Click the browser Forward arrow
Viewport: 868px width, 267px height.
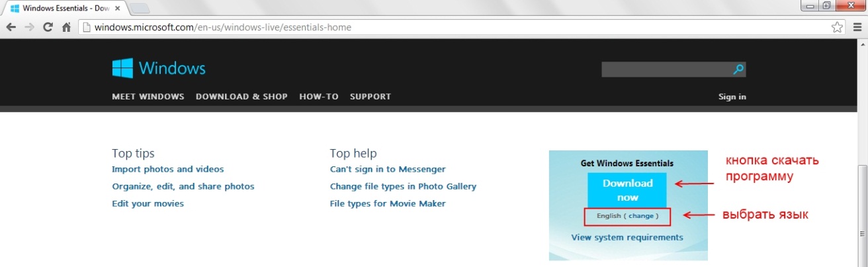point(29,27)
